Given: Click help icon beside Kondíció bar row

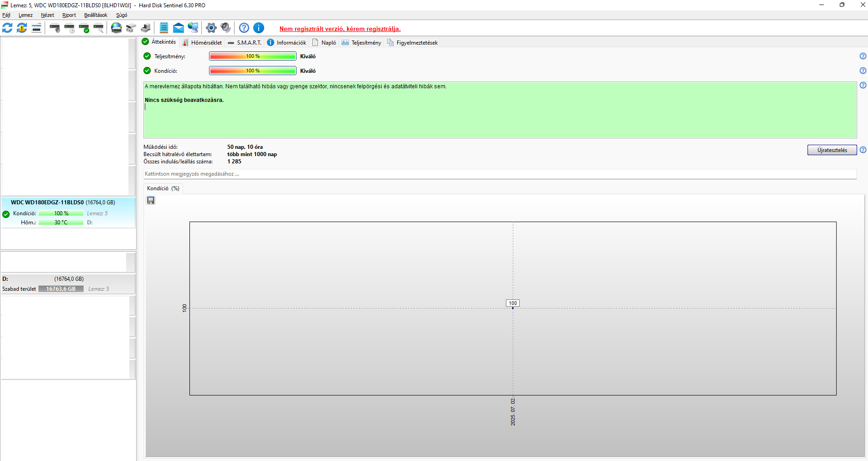Looking at the screenshot, I should 863,71.
